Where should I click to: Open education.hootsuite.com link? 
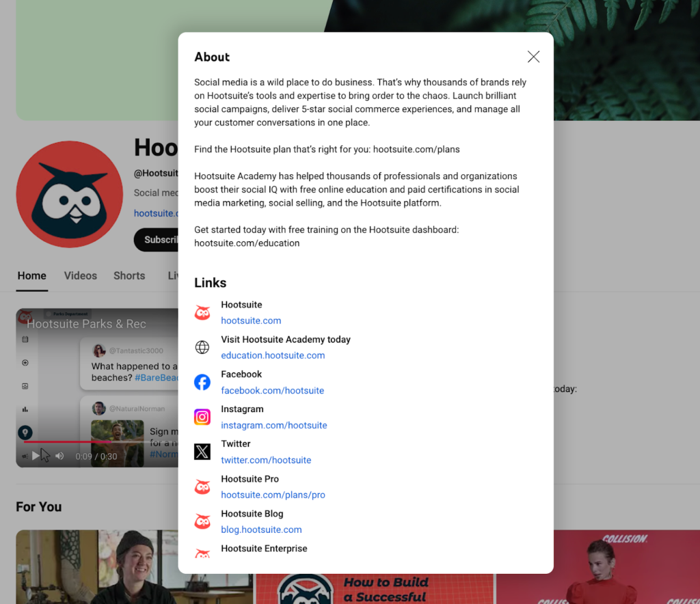click(x=273, y=355)
